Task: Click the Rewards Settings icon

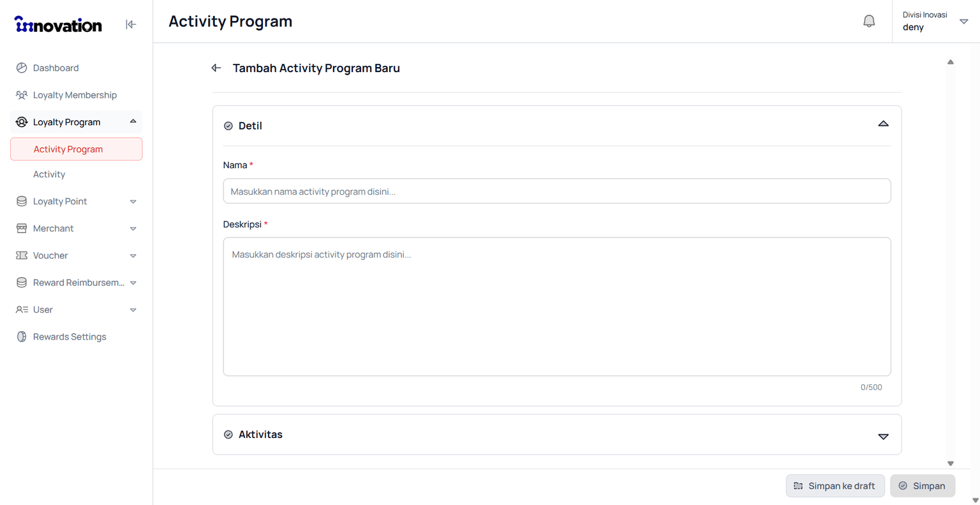Action: (x=22, y=336)
